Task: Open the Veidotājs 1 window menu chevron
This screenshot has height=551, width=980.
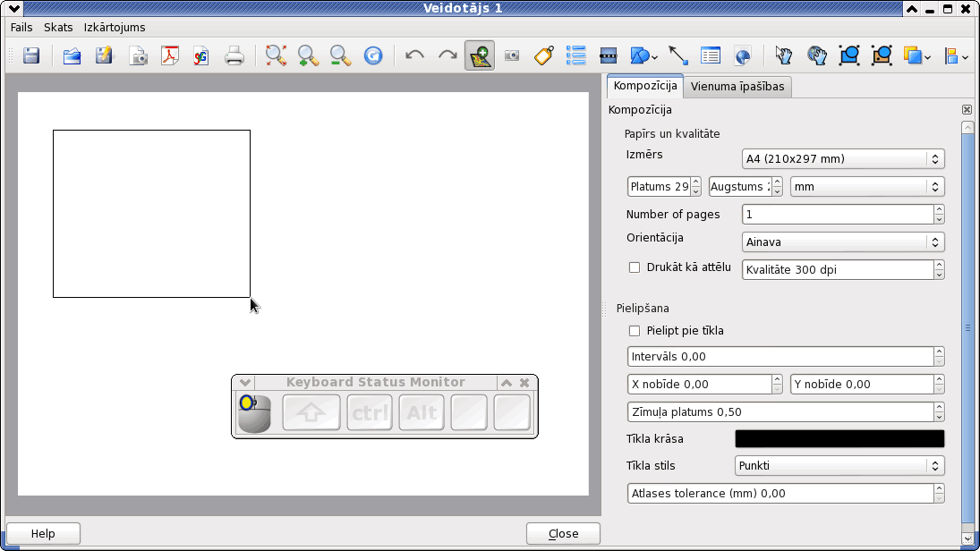Action: [13, 8]
